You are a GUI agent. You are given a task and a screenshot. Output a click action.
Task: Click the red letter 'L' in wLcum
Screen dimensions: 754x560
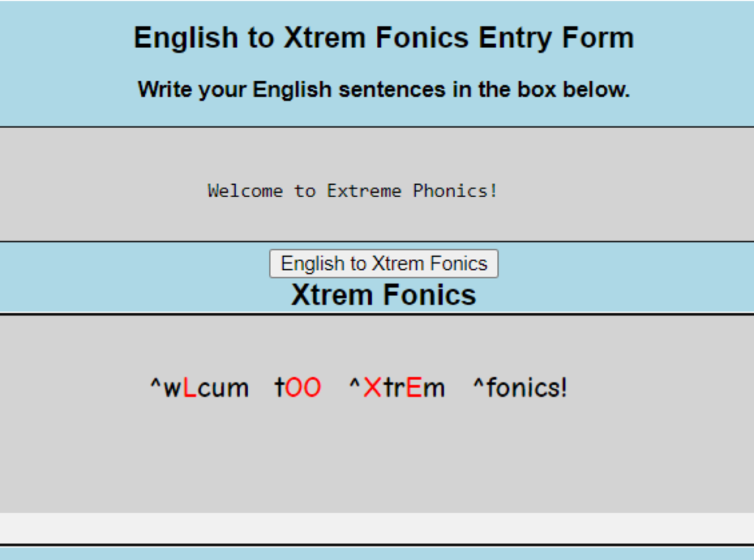tap(189, 387)
